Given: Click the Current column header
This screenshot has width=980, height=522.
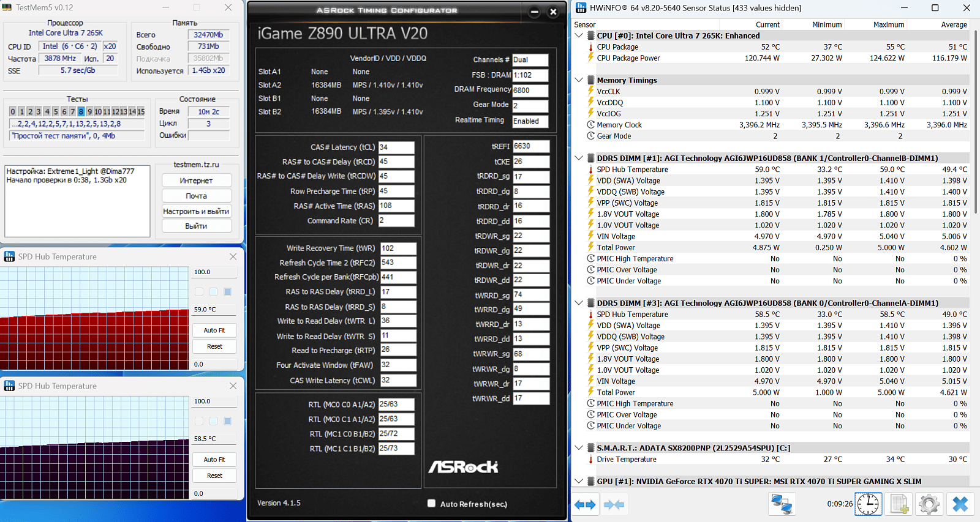Looking at the screenshot, I should point(767,24).
